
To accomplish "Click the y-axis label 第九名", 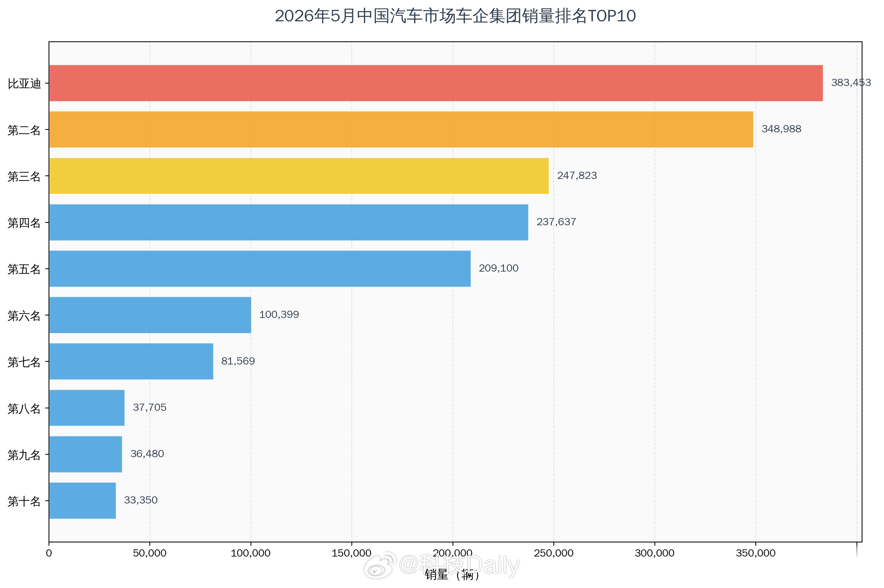I will [x=24, y=455].
